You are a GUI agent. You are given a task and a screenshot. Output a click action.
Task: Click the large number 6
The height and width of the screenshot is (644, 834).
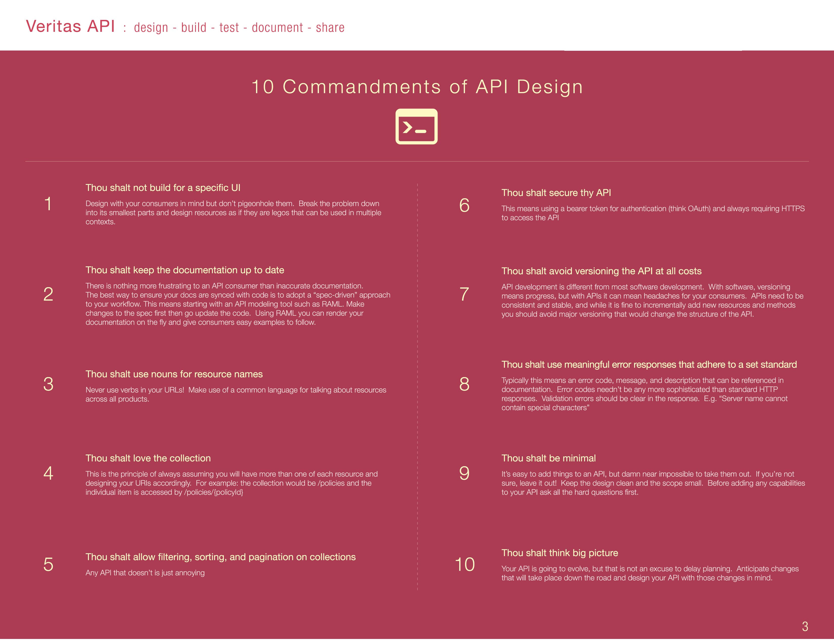click(464, 206)
